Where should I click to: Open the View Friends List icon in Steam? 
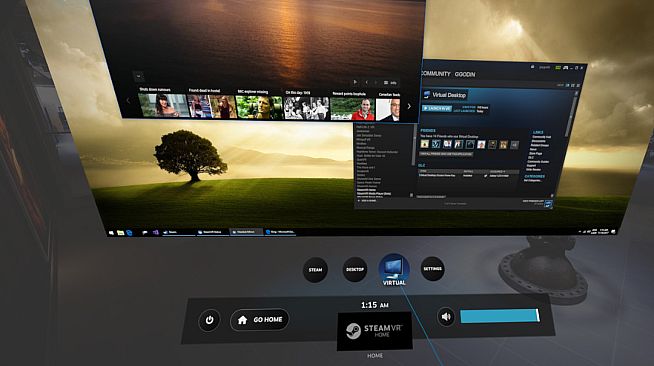coord(548,204)
